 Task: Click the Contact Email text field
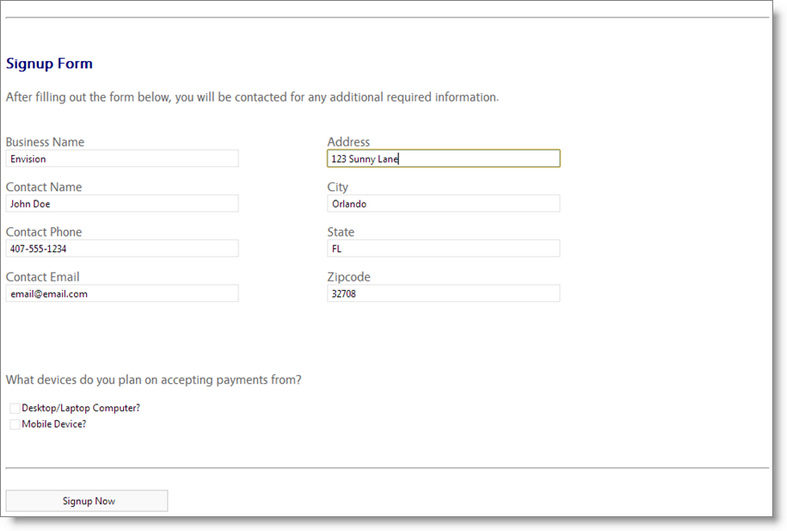(122, 294)
